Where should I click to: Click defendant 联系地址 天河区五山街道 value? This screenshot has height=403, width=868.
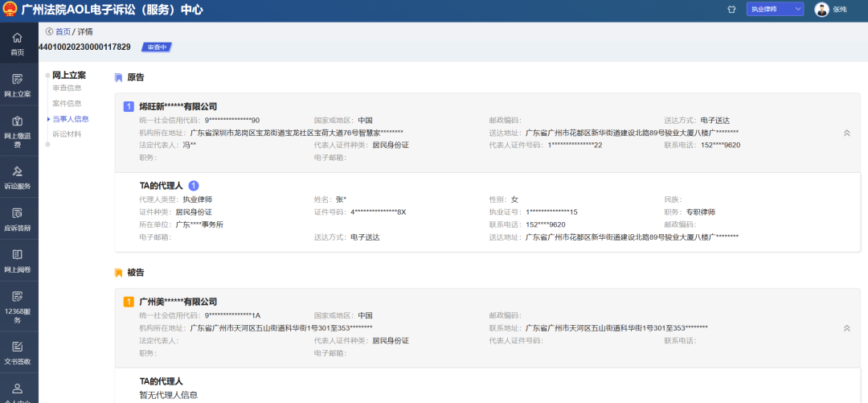tap(616, 327)
